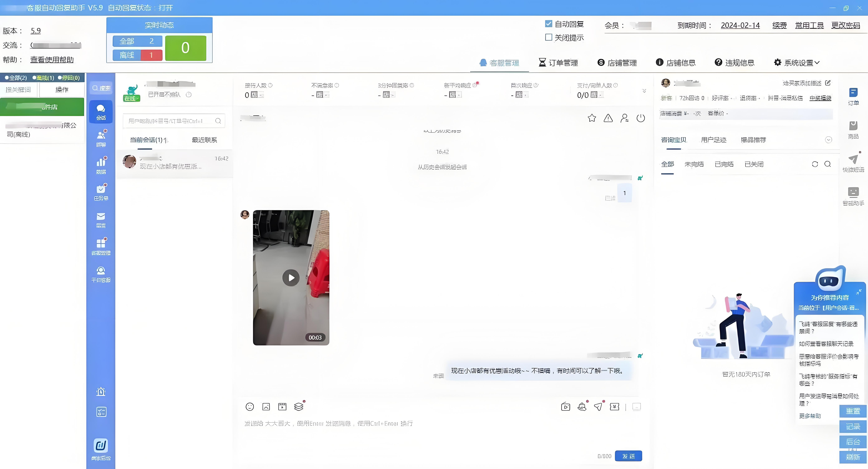Enable the 关闭提示 checkbox
The height and width of the screenshot is (469, 868).
pyautogui.click(x=549, y=37)
